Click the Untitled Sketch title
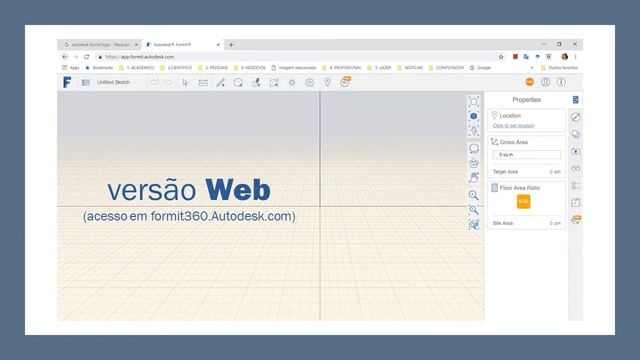The image size is (640, 360). click(x=113, y=82)
